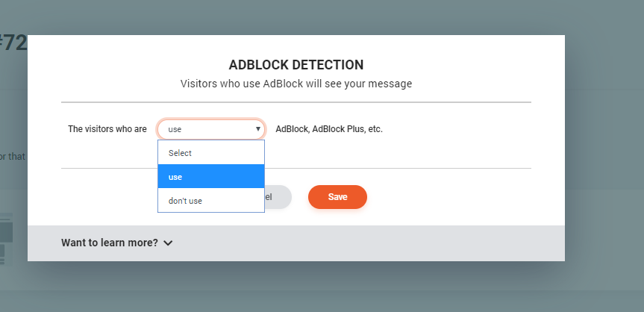The image size is (644, 312).
Task: Click the subtitle about visitors seeing your message
Action: pyautogui.click(x=296, y=84)
